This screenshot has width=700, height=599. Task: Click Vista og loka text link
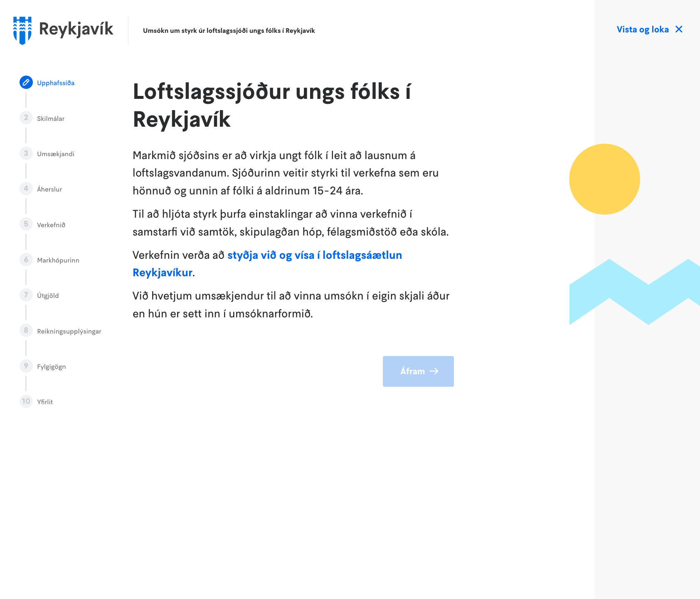pyautogui.click(x=642, y=29)
